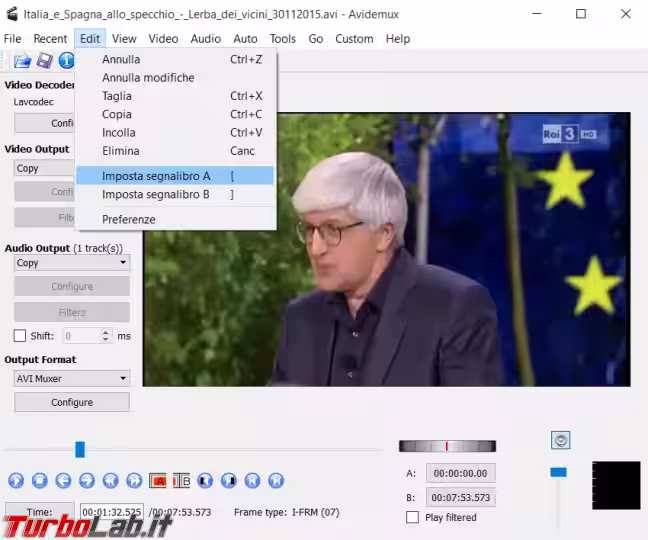
Task: Click the Avidemux clapperboard title bar icon
Action: tap(12, 14)
